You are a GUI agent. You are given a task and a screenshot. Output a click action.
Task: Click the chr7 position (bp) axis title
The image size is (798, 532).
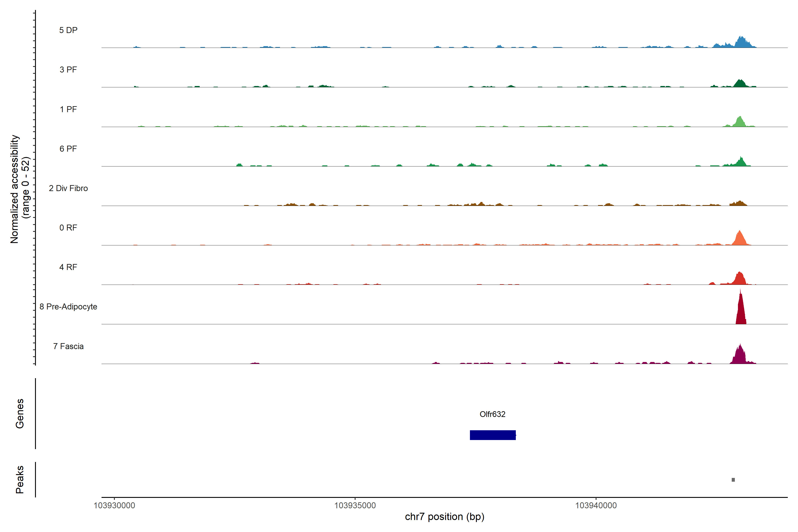click(444, 517)
